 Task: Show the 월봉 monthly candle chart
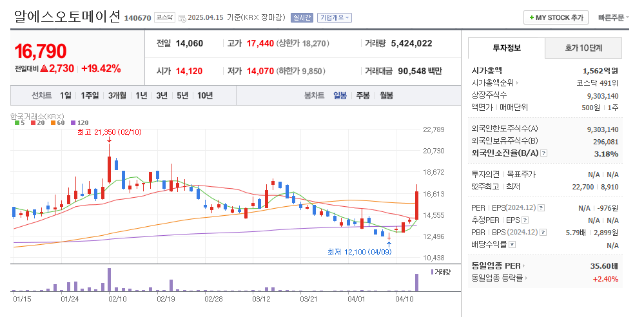click(386, 95)
